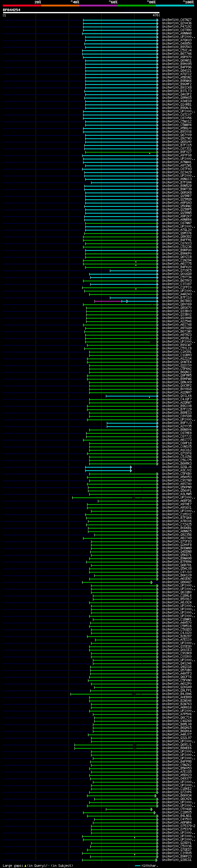Pick the UniRef100_A5BQJ0 row label

(x=176, y=128)
